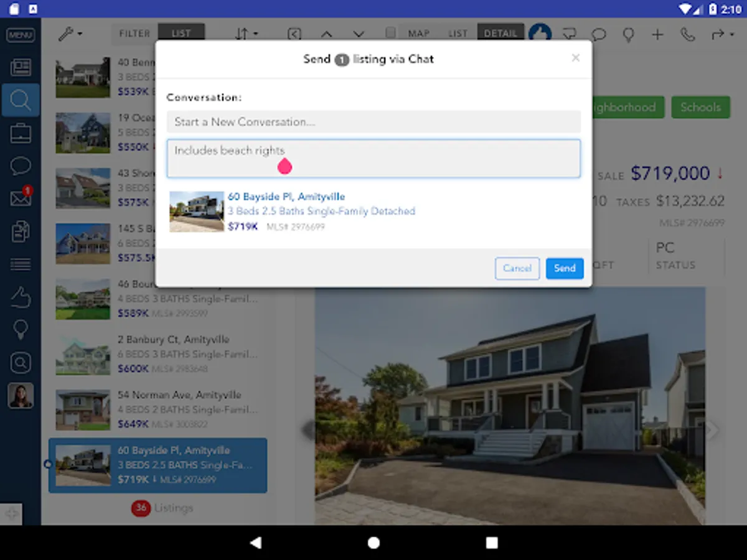
Task: Tap the Android back button
Action: click(x=255, y=543)
